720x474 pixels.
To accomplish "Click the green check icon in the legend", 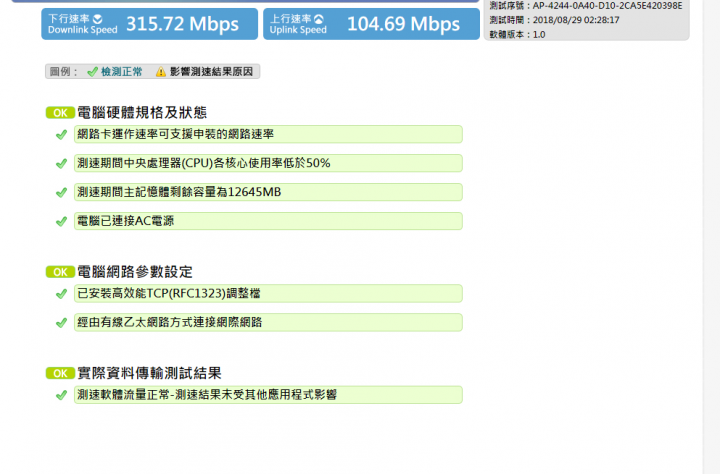I will click(93, 72).
